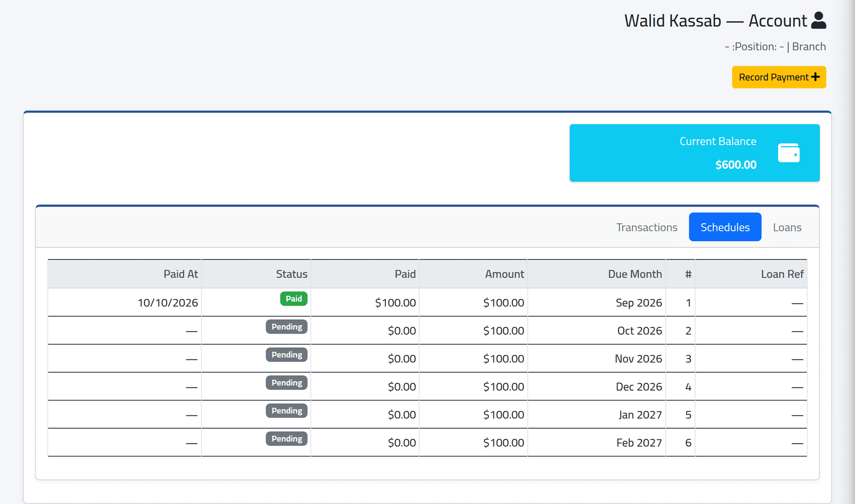
Task: Click the green Paid status badge
Action: point(294,299)
